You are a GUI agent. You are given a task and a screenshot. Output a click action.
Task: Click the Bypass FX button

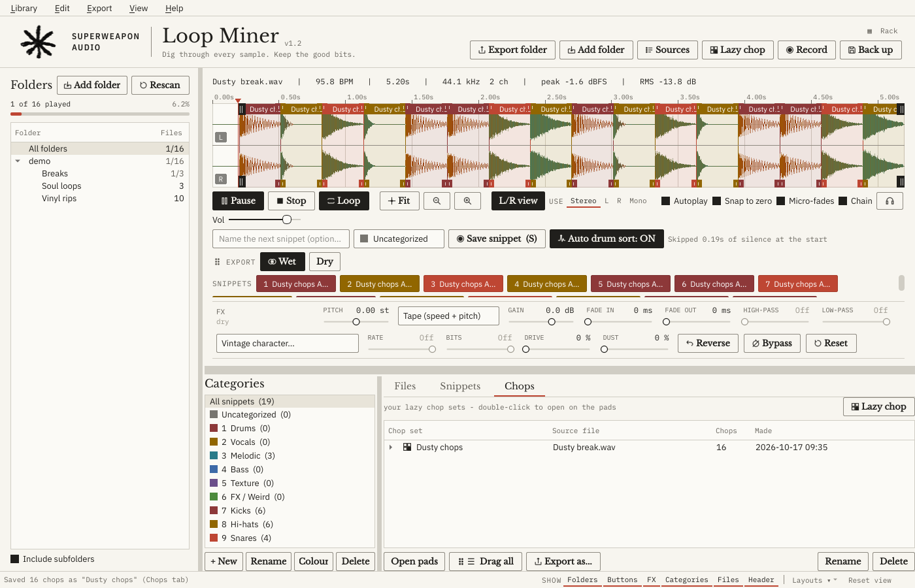tap(772, 344)
